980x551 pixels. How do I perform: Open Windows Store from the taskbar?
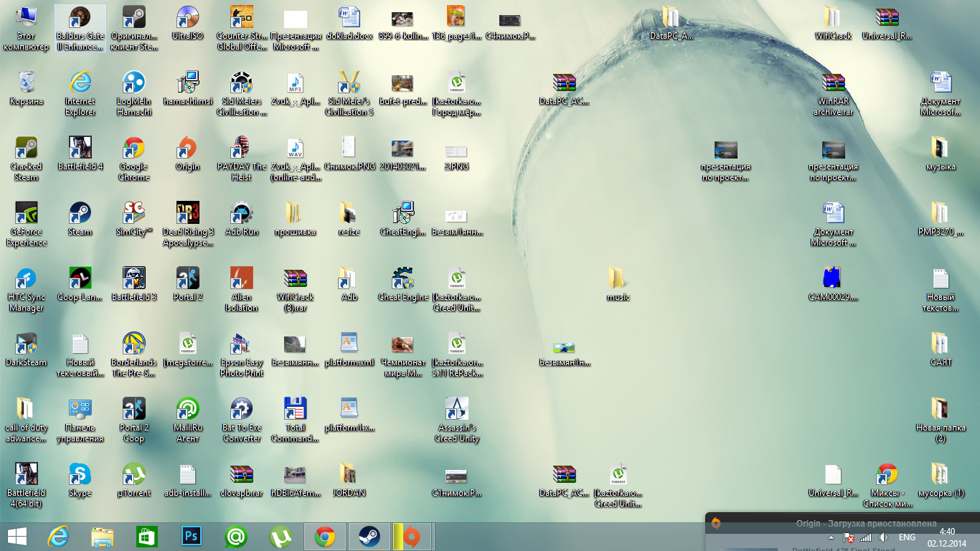click(147, 537)
